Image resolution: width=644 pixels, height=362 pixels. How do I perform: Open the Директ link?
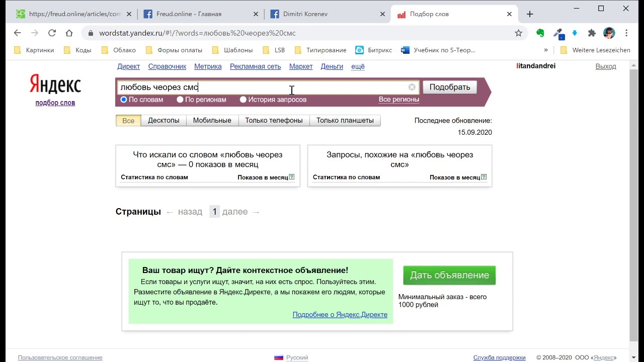(x=128, y=66)
